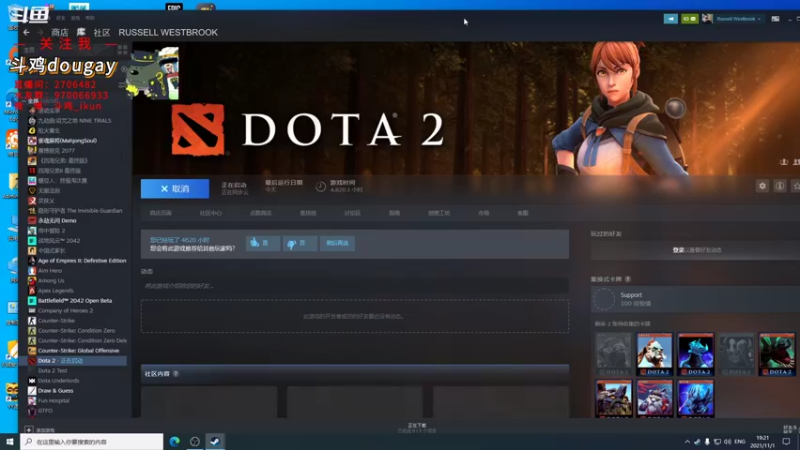
Task: Select Among Us in the library
Action: point(51,281)
